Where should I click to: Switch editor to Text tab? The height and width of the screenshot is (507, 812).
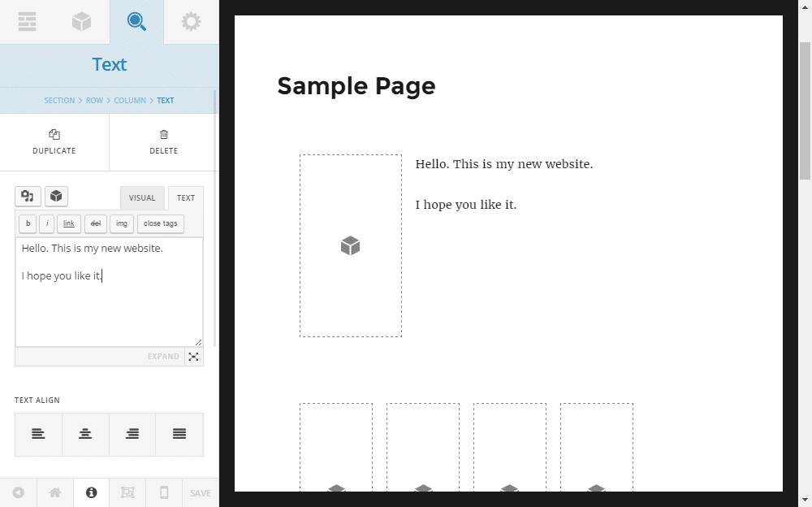tap(185, 198)
